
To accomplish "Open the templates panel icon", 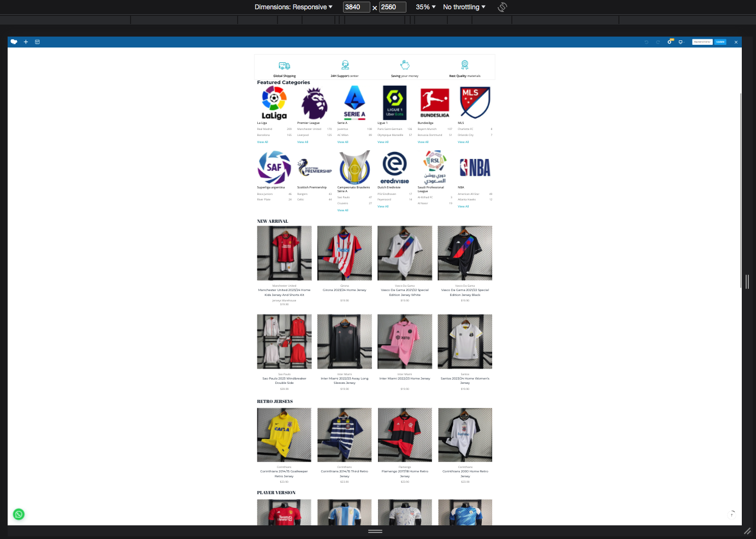I will [x=37, y=42].
